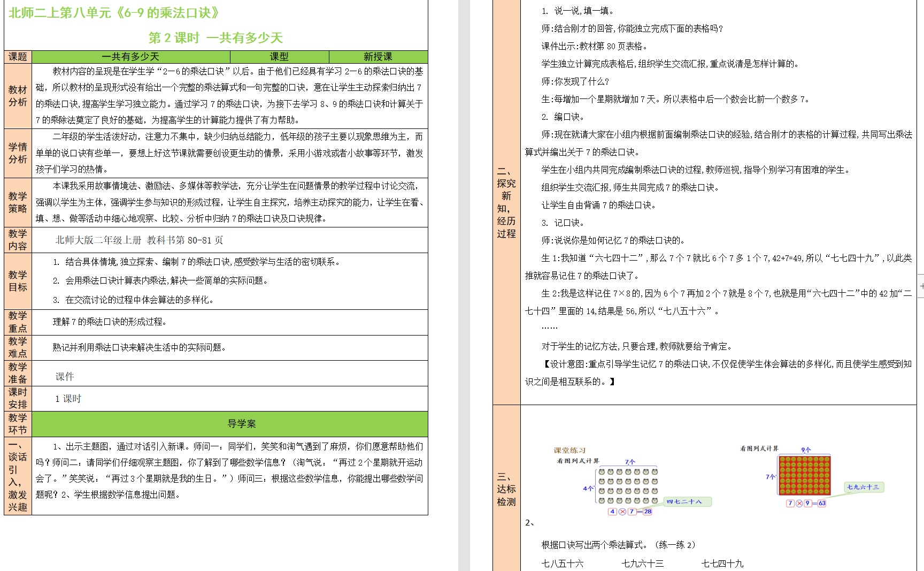Click line 3. 记口诀
The width and height of the screenshot is (924, 571).
(x=564, y=223)
